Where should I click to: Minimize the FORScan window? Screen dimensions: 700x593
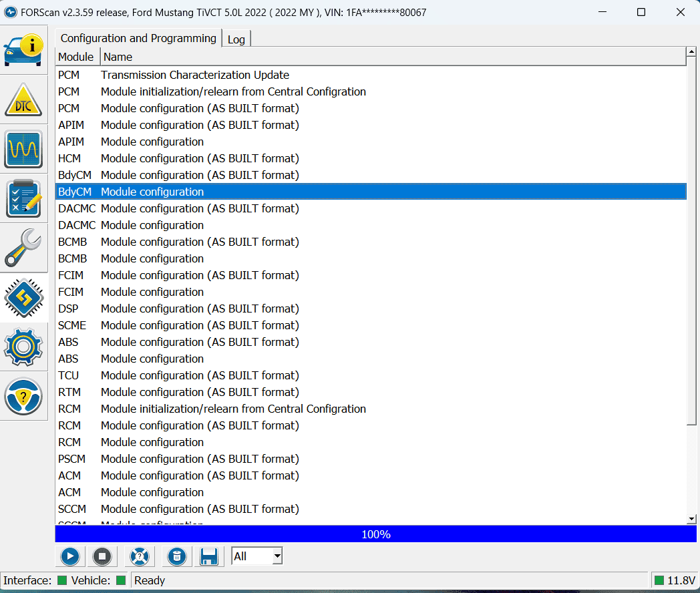pyautogui.click(x=602, y=12)
